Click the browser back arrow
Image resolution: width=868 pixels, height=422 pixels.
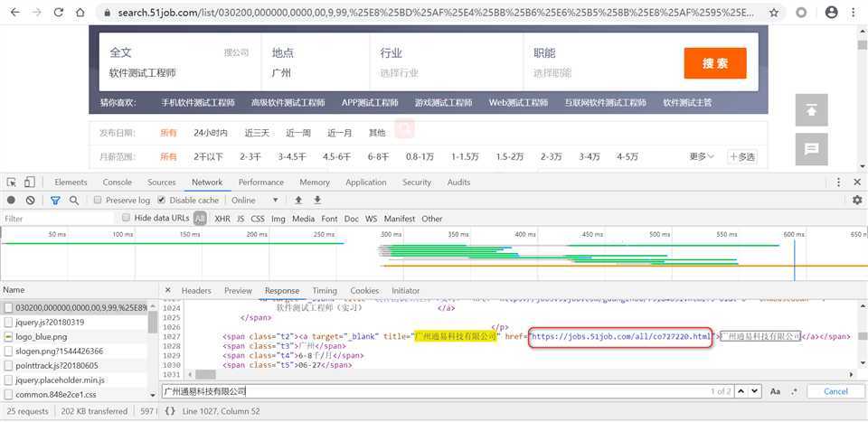pyautogui.click(x=15, y=12)
